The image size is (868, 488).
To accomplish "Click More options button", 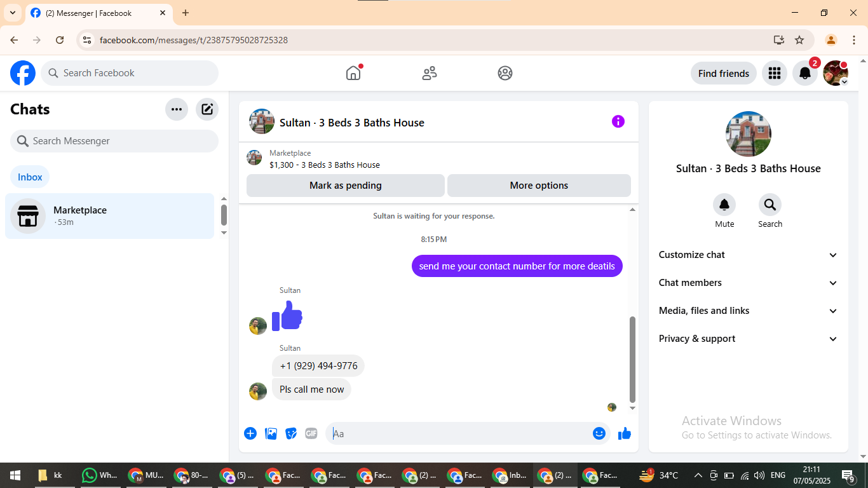I will [539, 186].
